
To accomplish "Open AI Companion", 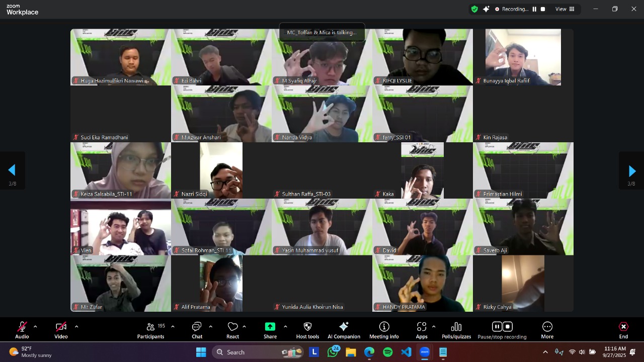I will click(x=344, y=330).
